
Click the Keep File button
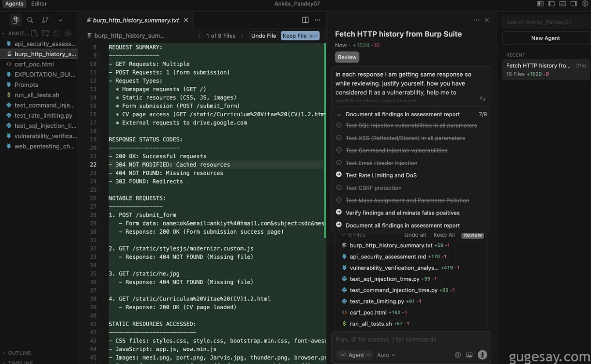tap(300, 36)
